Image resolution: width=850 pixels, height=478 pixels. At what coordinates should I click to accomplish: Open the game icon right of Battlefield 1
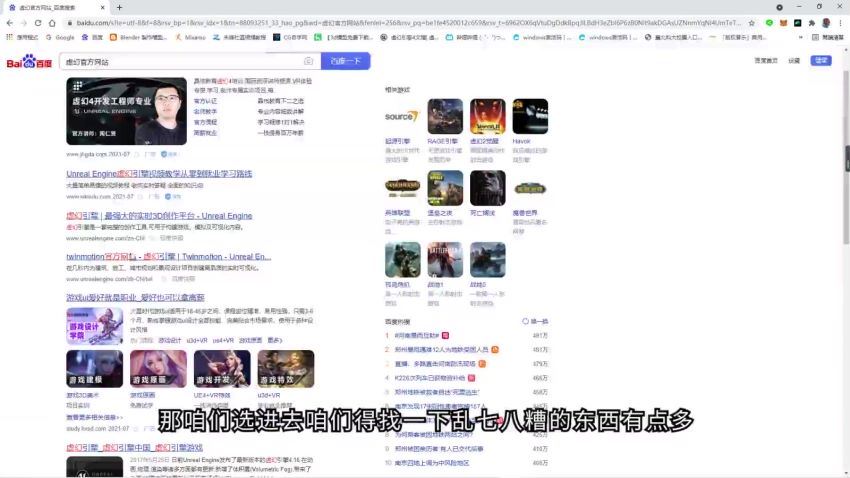(x=488, y=260)
